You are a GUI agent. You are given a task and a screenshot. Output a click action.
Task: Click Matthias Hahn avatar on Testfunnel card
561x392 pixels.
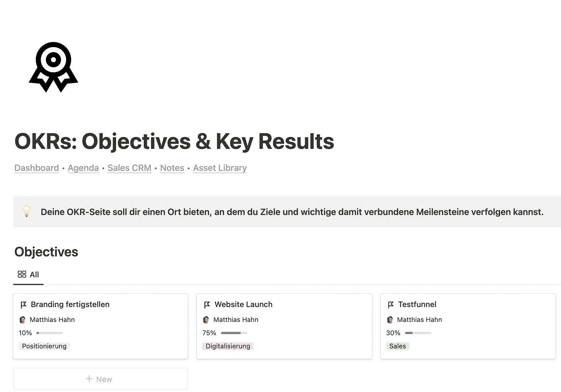[390, 320]
